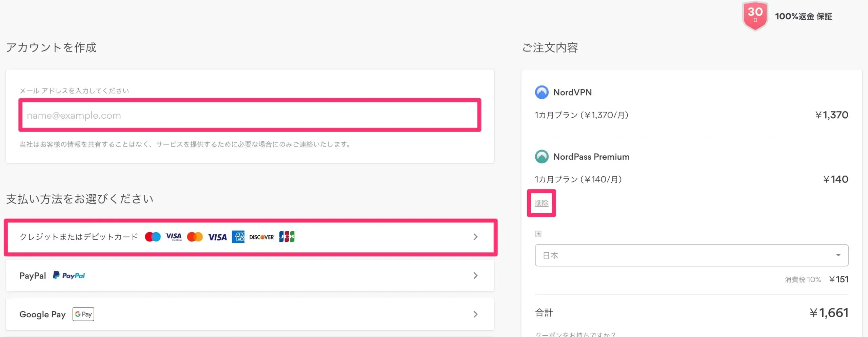
Task: Click the 合計 total label
Action: click(x=544, y=313)
